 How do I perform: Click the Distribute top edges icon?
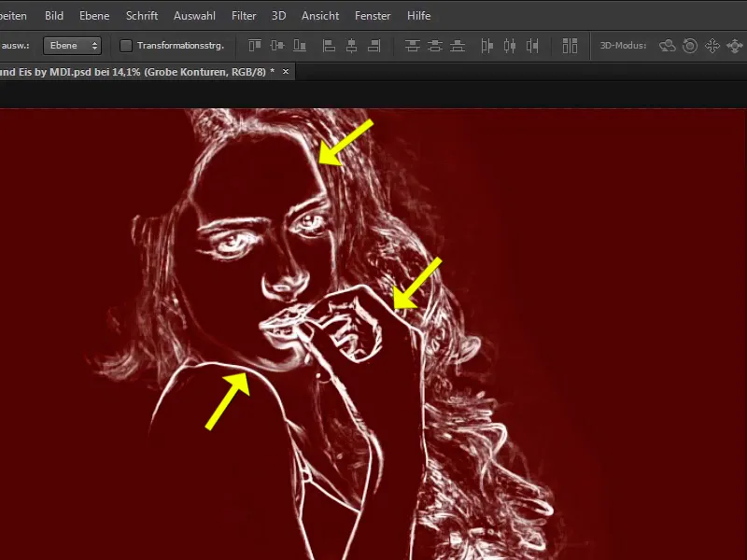tap(412, 46)
